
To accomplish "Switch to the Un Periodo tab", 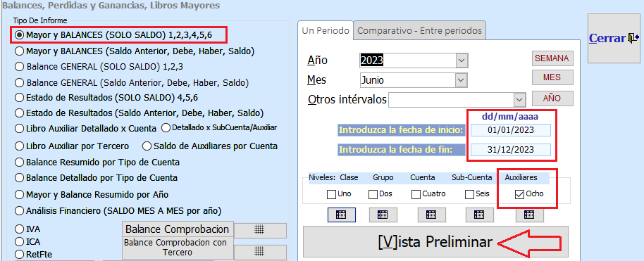I will pyautogui.click(x=326, y=31).
